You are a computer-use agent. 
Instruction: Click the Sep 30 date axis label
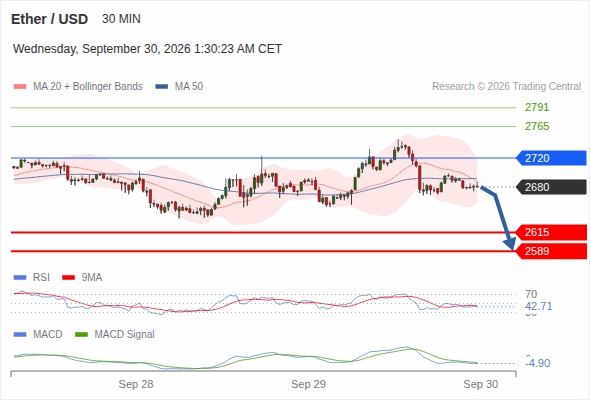(481, 384)
